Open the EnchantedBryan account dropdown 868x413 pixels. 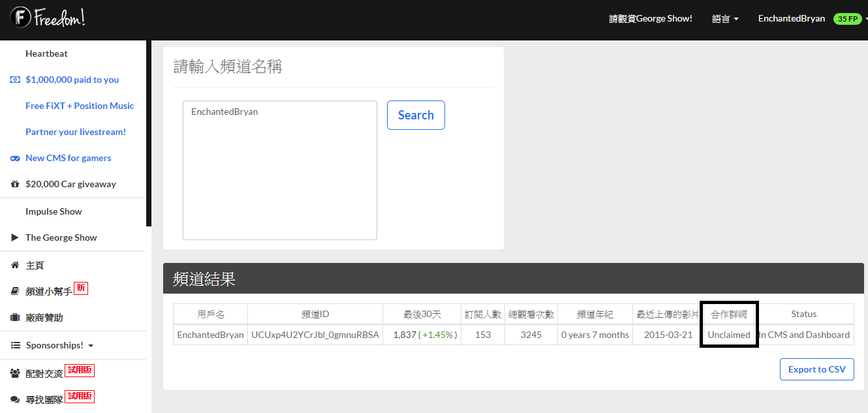point(791,19)
